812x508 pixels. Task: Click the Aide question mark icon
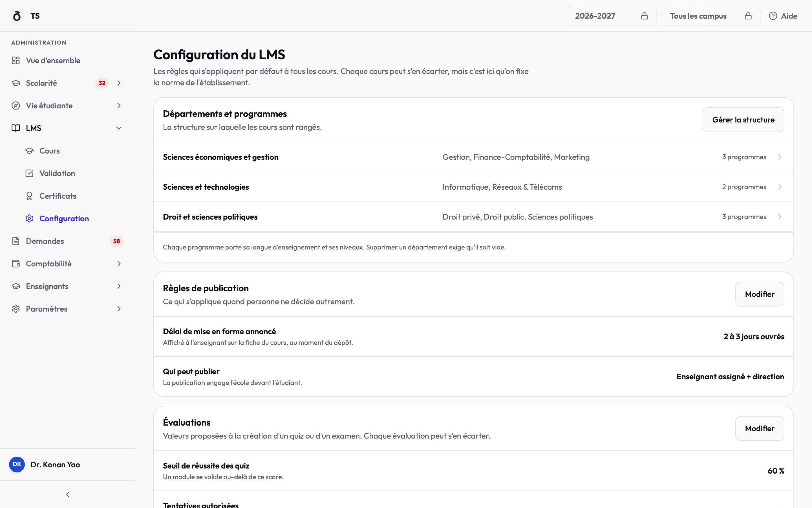[x=773, y=16]
